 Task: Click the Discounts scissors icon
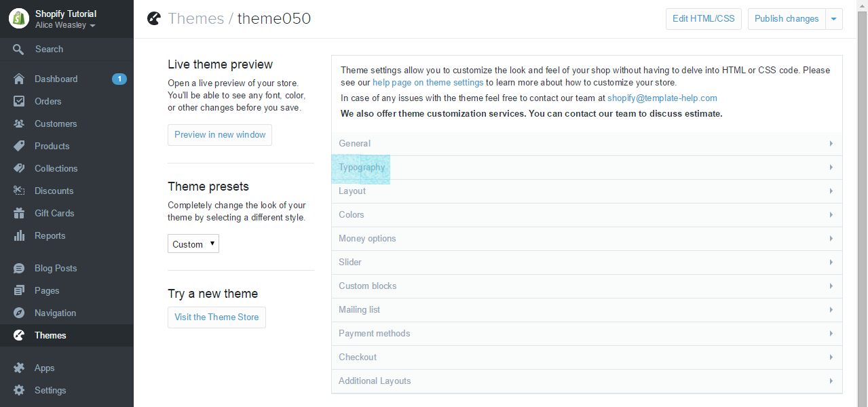[x=19, y=191]
